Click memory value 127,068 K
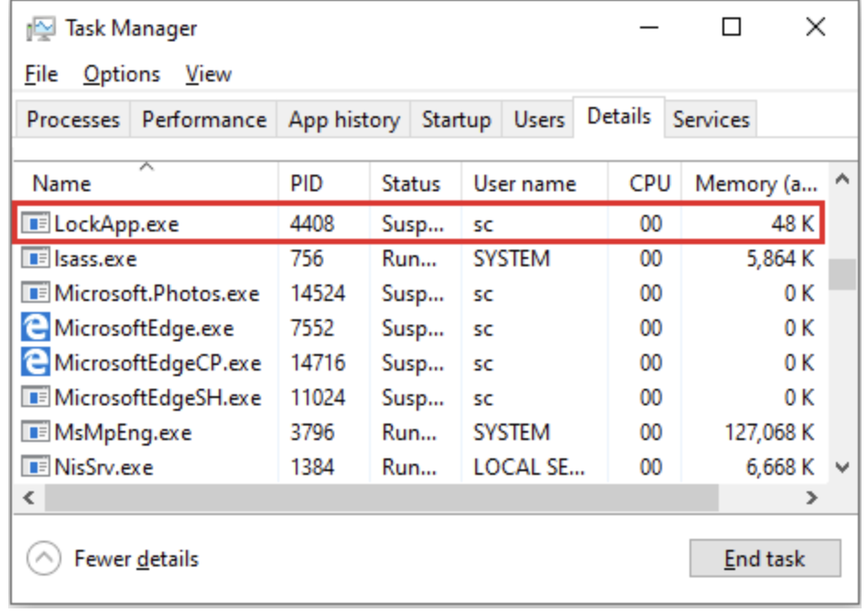This screenshot has height=613, width=868. 769,433
